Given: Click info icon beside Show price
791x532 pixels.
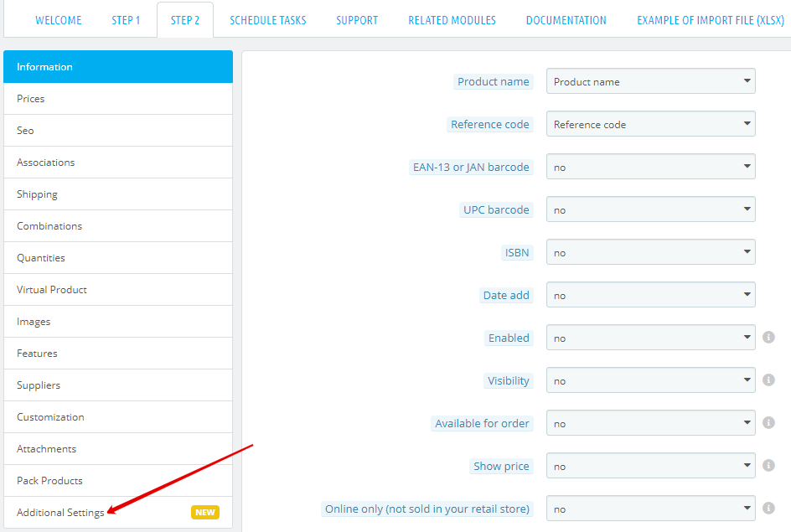Looking at the screenshot, I should click(768, 466).
